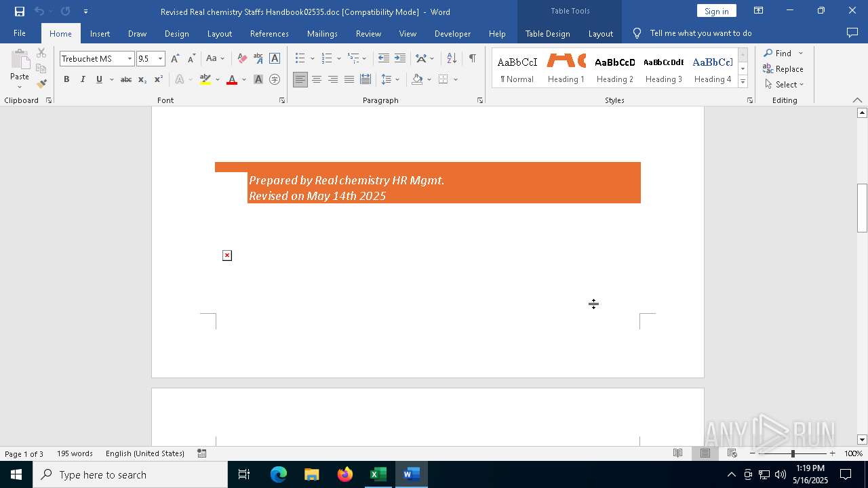Apply character shading
This screenshot has height=488, width=868.
coord(258,79)
